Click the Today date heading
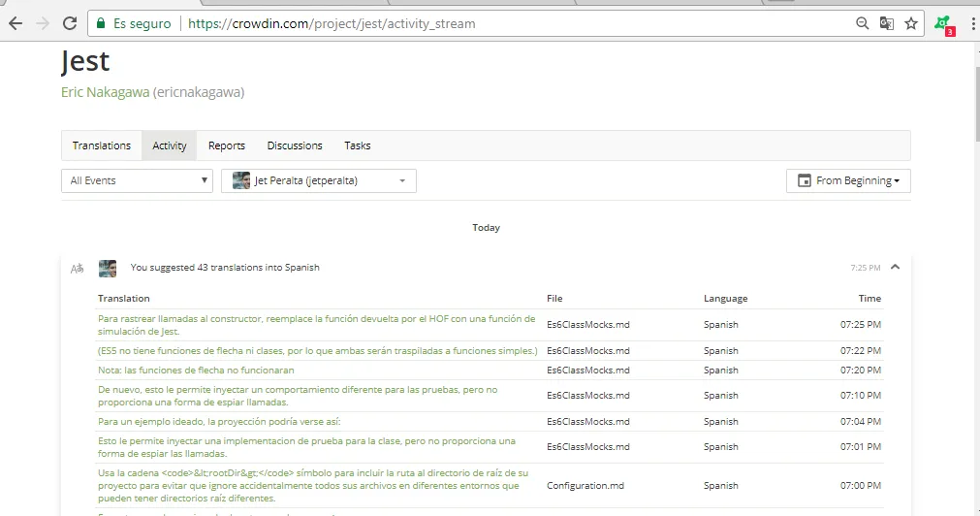 487,228
